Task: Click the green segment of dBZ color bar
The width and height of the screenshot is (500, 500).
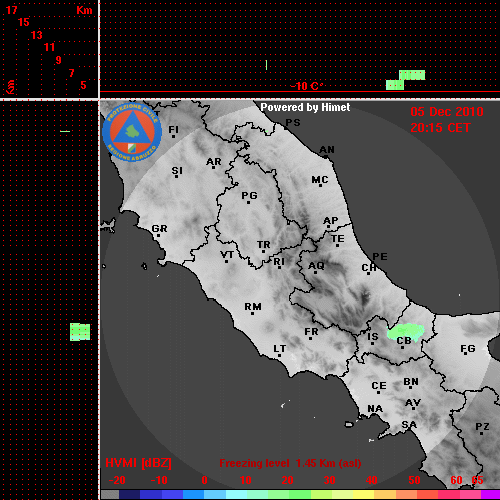Action: pos(290,494)
